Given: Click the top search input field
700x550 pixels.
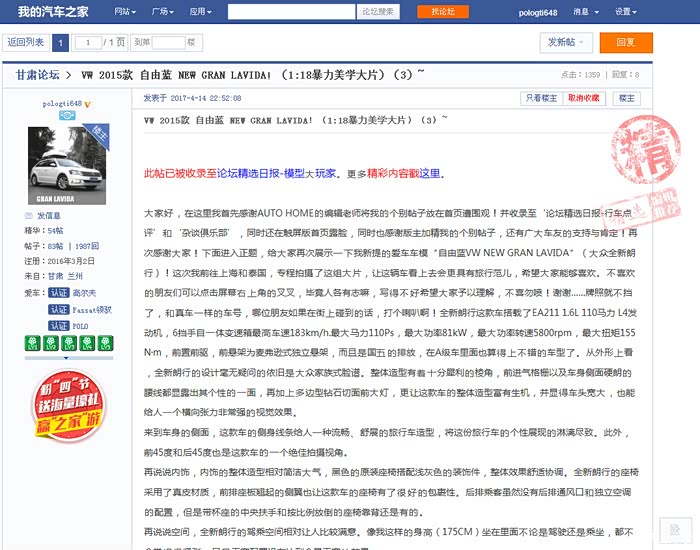Looking at the screenshot, I should [292, 12].
